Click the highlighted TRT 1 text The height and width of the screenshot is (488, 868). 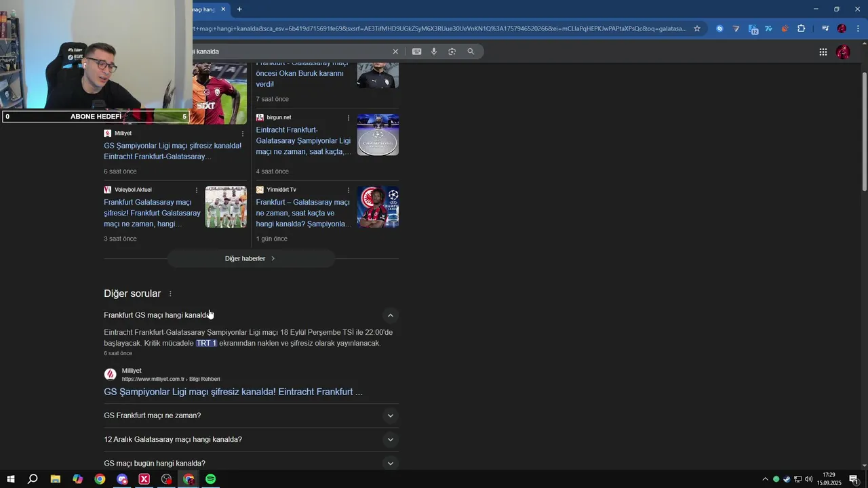206,344
